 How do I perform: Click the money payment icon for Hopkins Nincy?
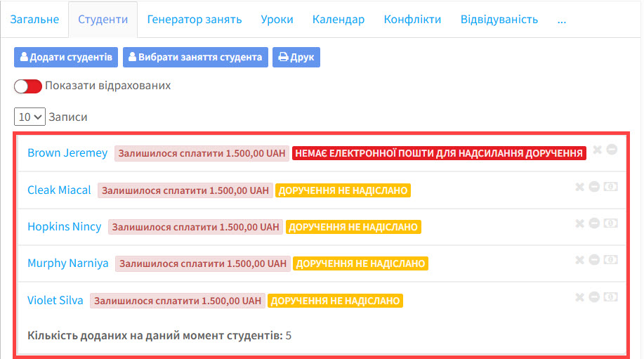[x=611, y=223]
